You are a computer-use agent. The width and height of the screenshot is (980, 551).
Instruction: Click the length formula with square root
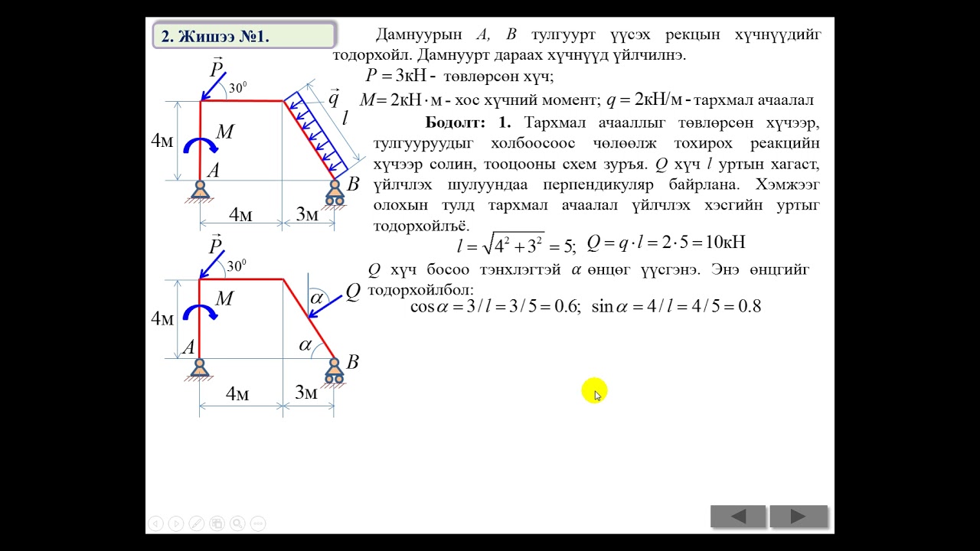(x=515, y=244)
